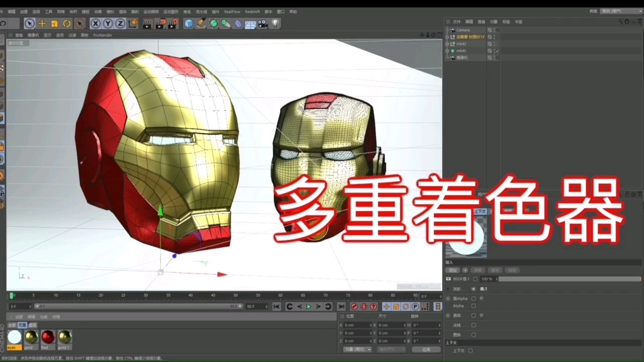Select the live selection arrow tool
Image resolution: width=644 pixels, height=362 pixels.
(x=30, y=24)
